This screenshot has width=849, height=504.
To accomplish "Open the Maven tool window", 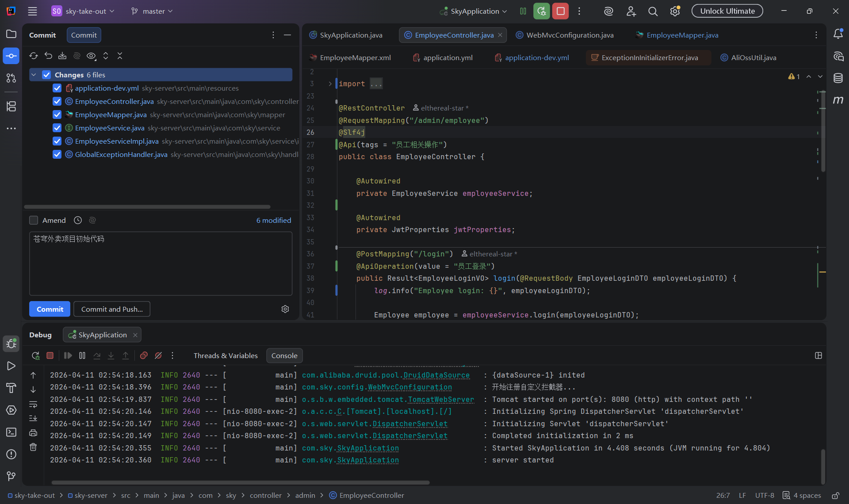I will pos(838,100).
